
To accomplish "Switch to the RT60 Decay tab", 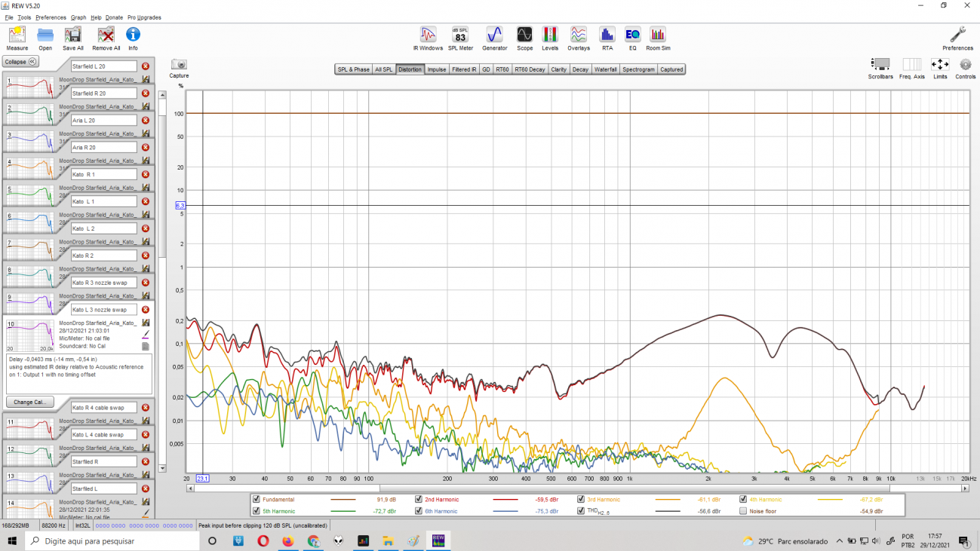I will tap(531, 69).
